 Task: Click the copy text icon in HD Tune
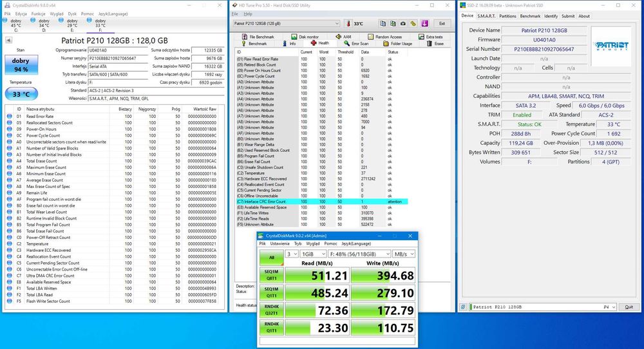pos(383,23)
